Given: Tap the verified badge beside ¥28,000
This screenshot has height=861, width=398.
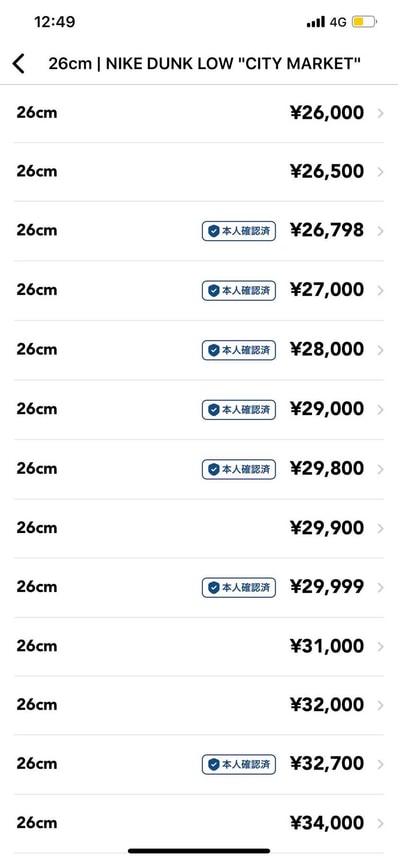Looking at the screenshot, I should pos(239,350).
